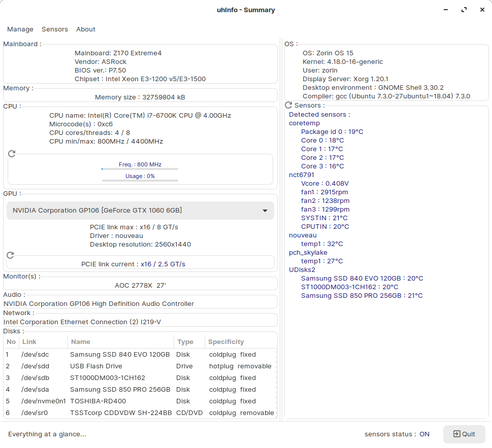Select the TOSHIBA-RD400 disk name
This screenshot has height=448, width=492.
pyautogui.click(x=98, y=401)
